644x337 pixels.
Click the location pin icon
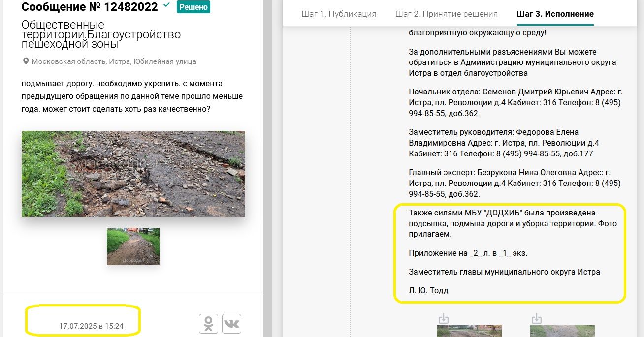26,61
